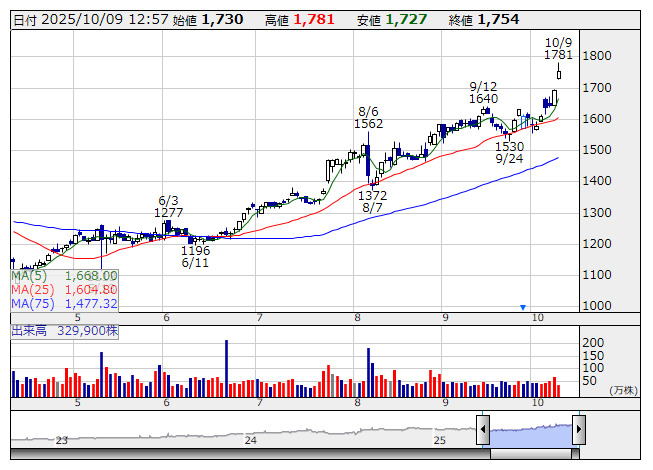Screen dimensions: 653x470
Task: Click the latest candlestick at 10/9
Action: (x=558, y=73)
